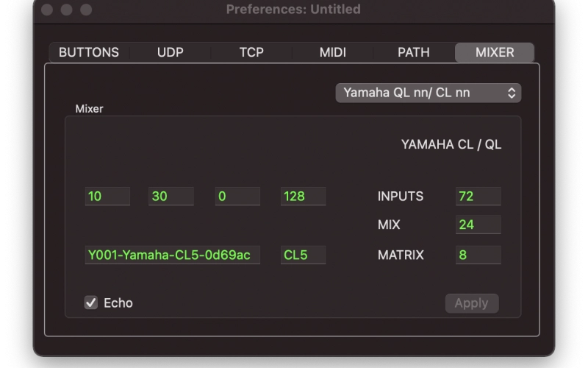Select the MIXER tab
This screenshot has width=588, height=368.
495,52
